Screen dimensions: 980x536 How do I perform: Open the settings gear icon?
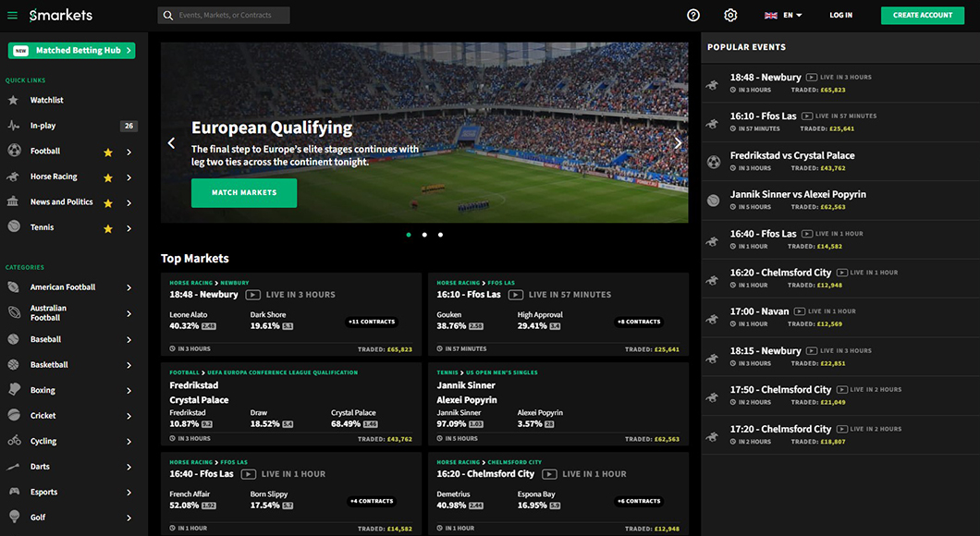click(x=730, y=15)
